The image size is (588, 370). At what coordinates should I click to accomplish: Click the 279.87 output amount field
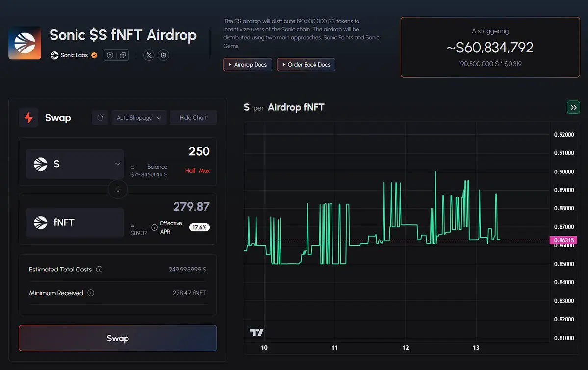coord(191,206)
